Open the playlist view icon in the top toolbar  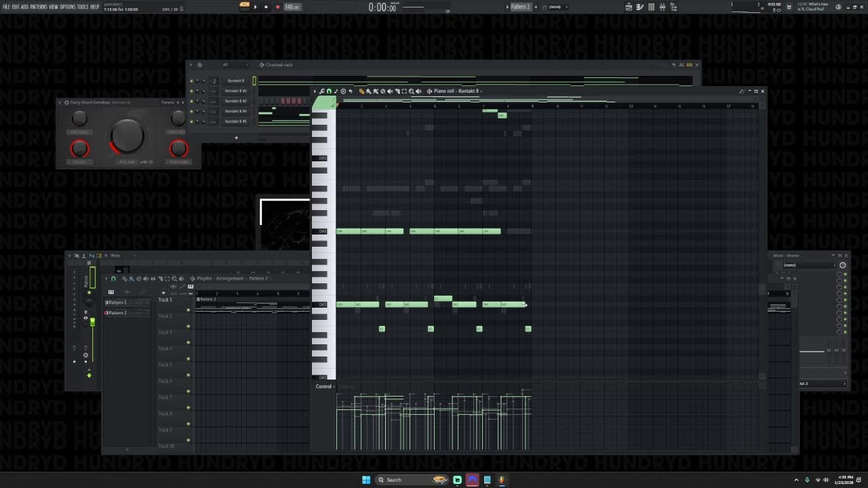point(629,7)
